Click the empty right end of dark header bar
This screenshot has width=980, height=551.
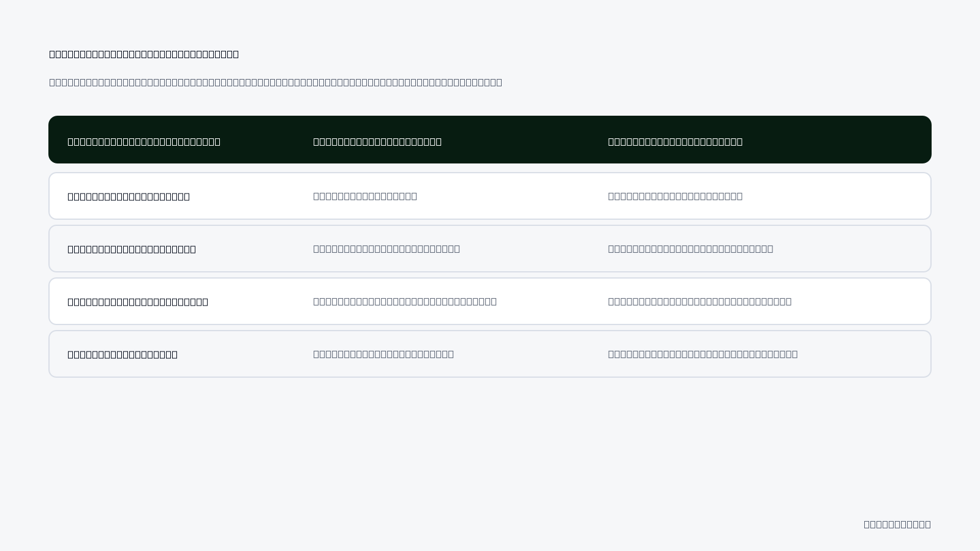[858, 140]
